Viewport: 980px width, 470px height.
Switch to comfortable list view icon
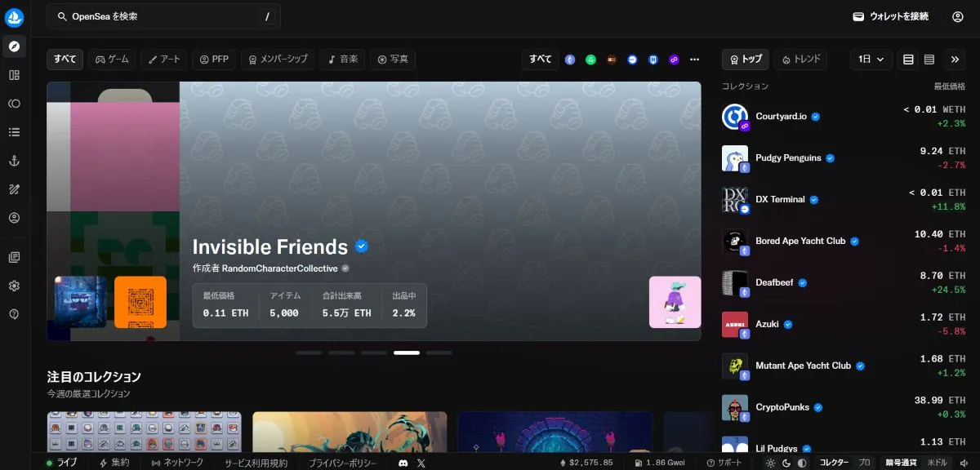(x=908, y=60)
